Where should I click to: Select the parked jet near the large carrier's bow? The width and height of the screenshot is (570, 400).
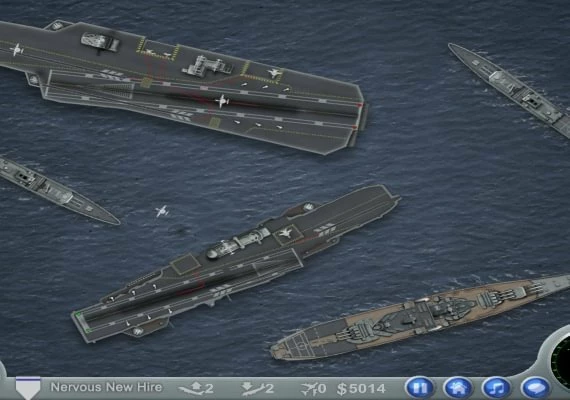[x=275, y=74]
